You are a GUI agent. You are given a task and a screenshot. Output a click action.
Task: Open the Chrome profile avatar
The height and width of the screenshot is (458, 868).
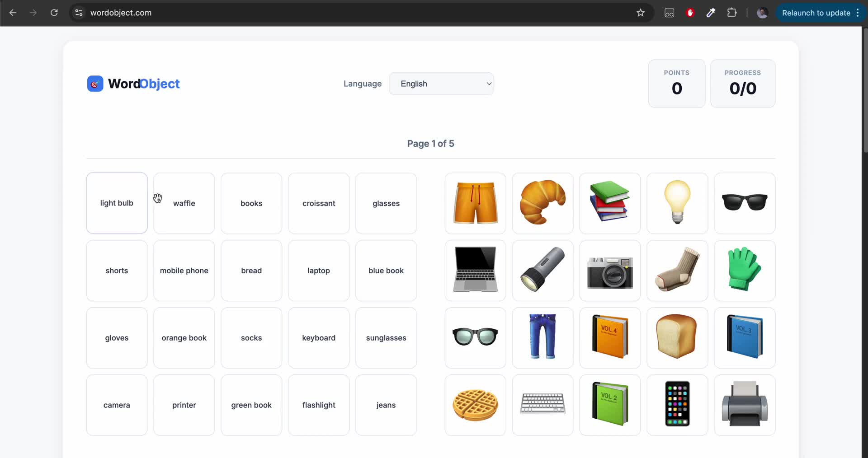click(762, 13)
